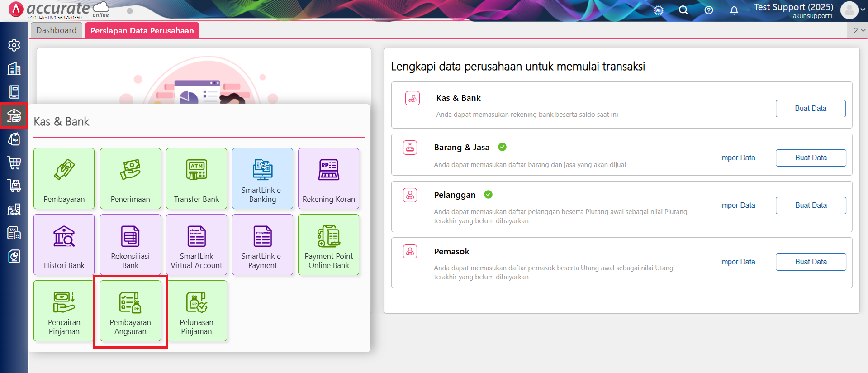
Task: Click Buat Data button for Pemasok
Action: [811, 262]
